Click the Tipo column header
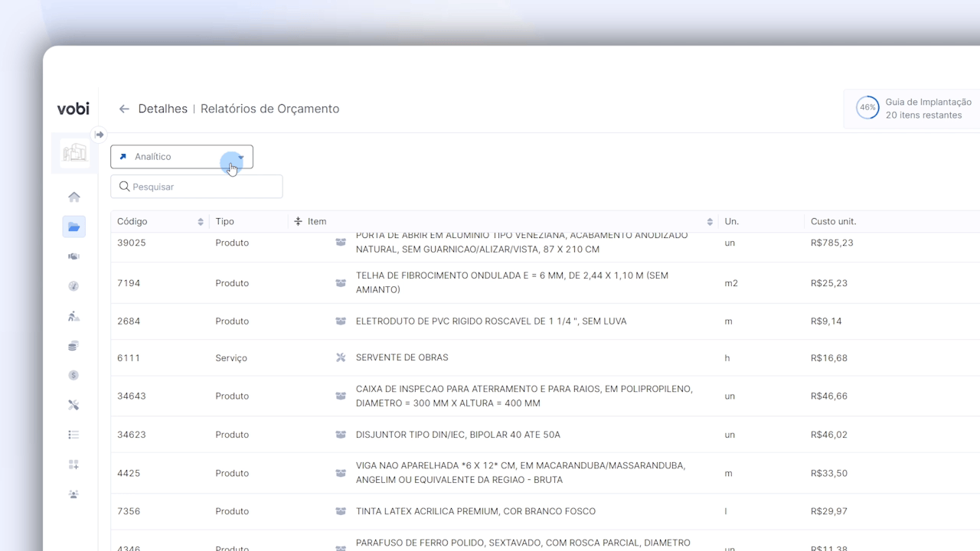The width and height of the screenshot is (980, 551). coord(225,221)
